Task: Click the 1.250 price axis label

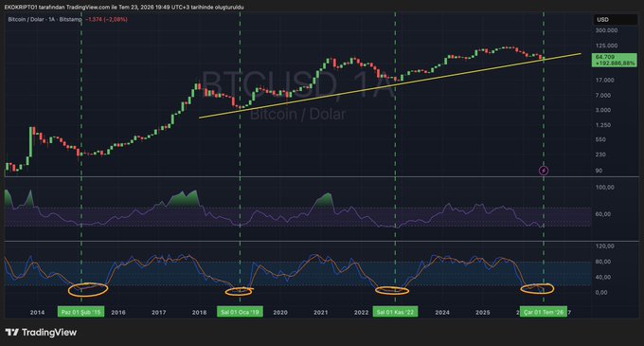Action: pyautogui.click(x=603, y=125)
